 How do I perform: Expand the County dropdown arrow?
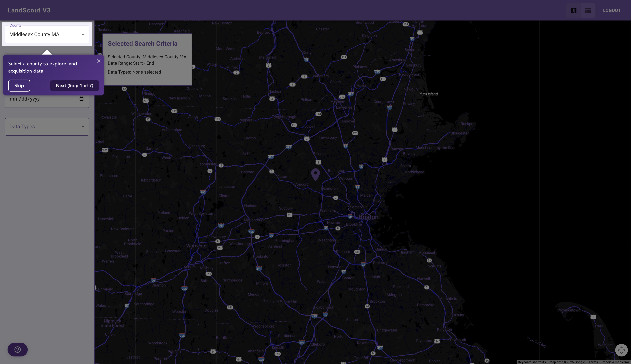tap(83, 35)
